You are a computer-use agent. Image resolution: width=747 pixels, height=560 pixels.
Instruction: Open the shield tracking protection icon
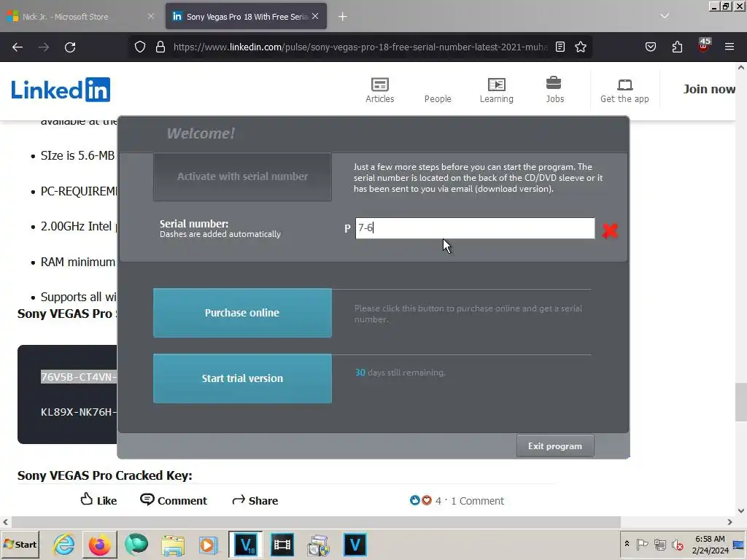click(x=139, y=47)
